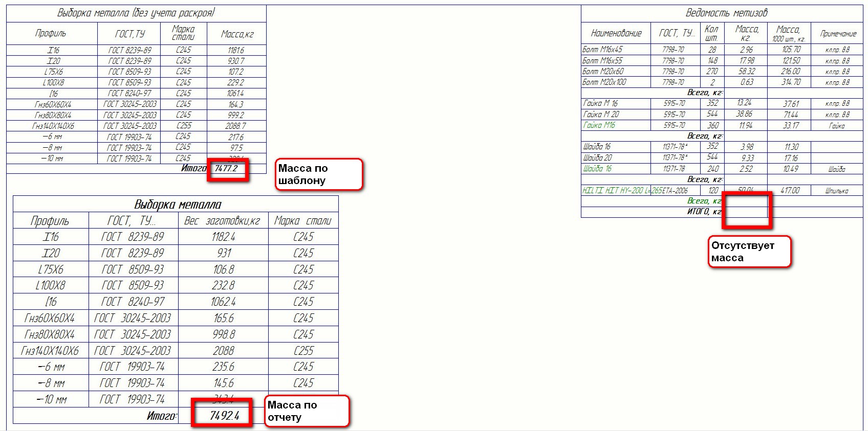Select ГОСТ cell 'ETA-2006'
The height and width of the screenshot is (431, 868).
pyautogui.click(x=675, y=191)
